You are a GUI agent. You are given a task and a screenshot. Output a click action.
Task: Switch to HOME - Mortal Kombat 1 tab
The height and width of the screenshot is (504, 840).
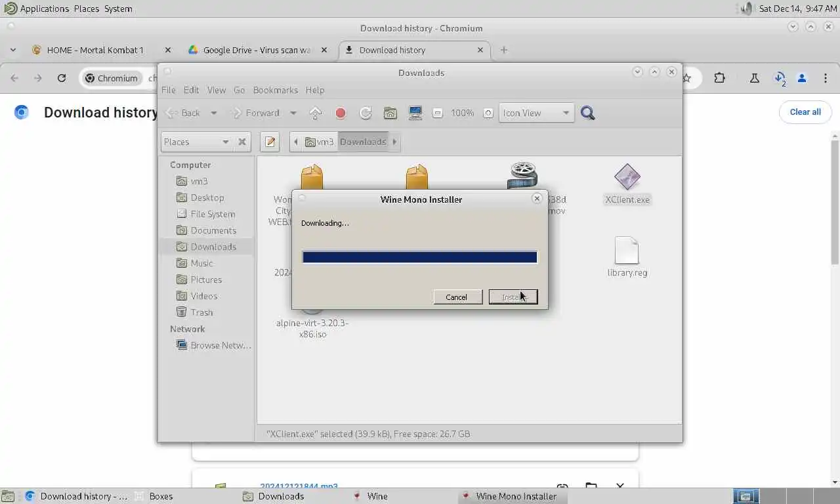coord(94,50)
